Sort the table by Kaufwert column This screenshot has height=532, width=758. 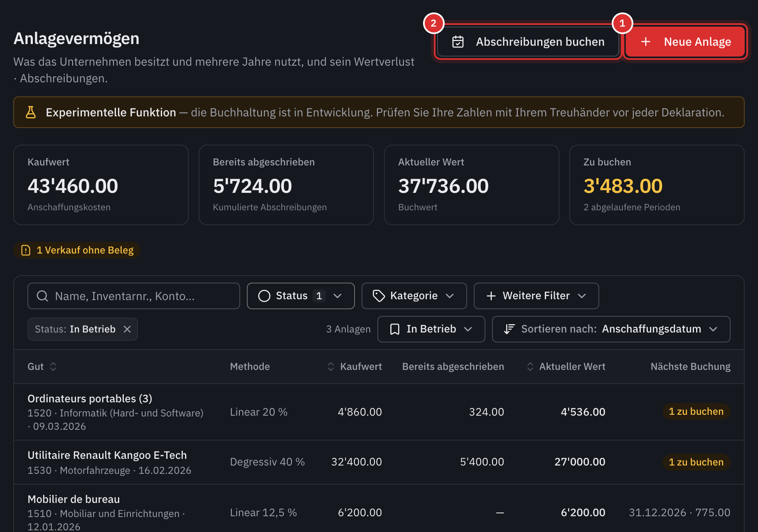tap(331, 367)
